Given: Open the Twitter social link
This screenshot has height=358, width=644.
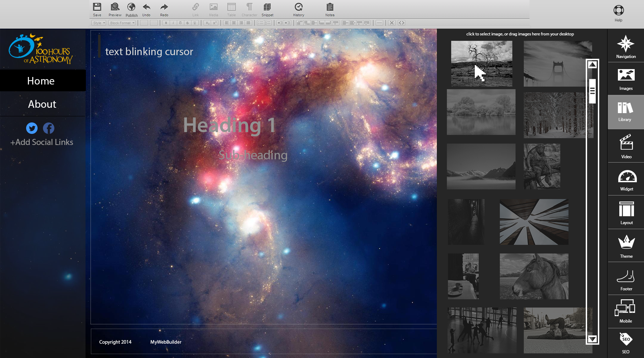Looking at the screenshot, I should click(32, 128).
